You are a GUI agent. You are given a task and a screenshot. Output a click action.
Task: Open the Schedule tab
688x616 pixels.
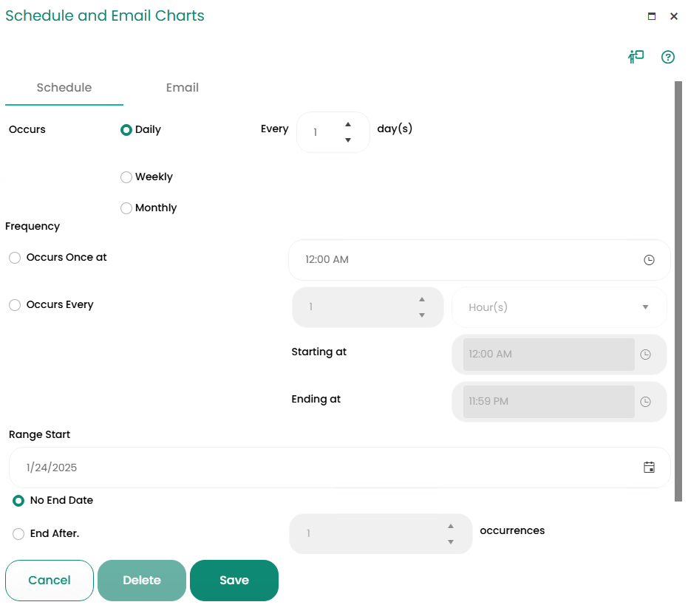(64, 87)
